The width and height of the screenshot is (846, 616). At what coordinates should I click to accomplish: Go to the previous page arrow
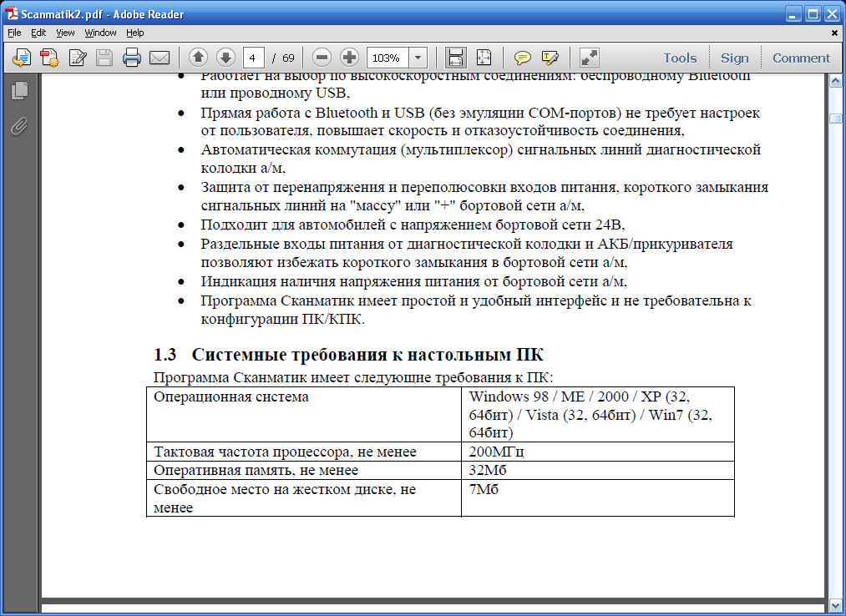[198, 58]
